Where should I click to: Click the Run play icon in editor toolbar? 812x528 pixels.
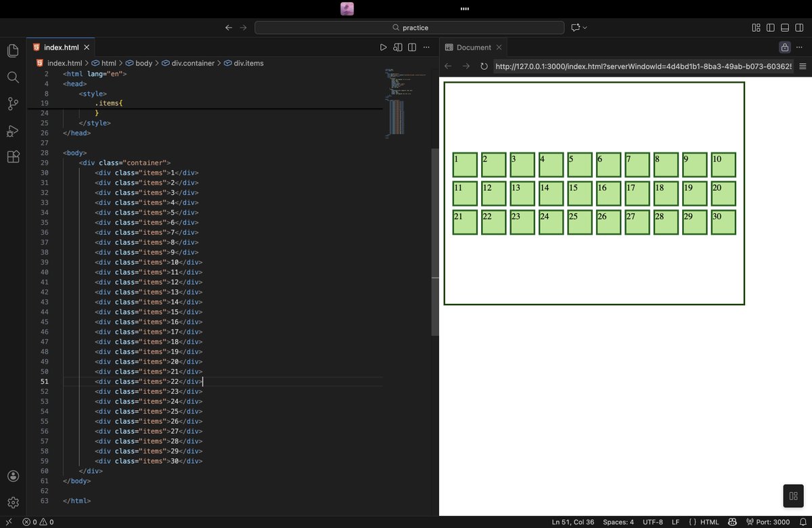383,47
